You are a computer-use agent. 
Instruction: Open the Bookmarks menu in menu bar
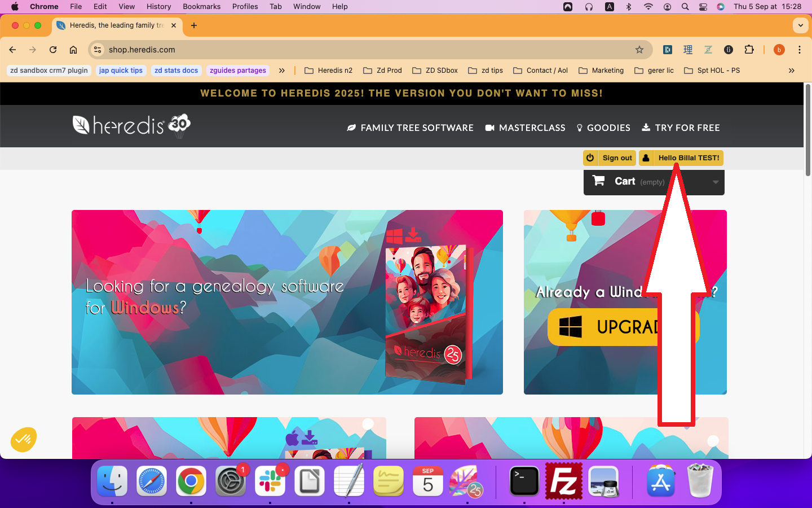click(x=201, y=7)
